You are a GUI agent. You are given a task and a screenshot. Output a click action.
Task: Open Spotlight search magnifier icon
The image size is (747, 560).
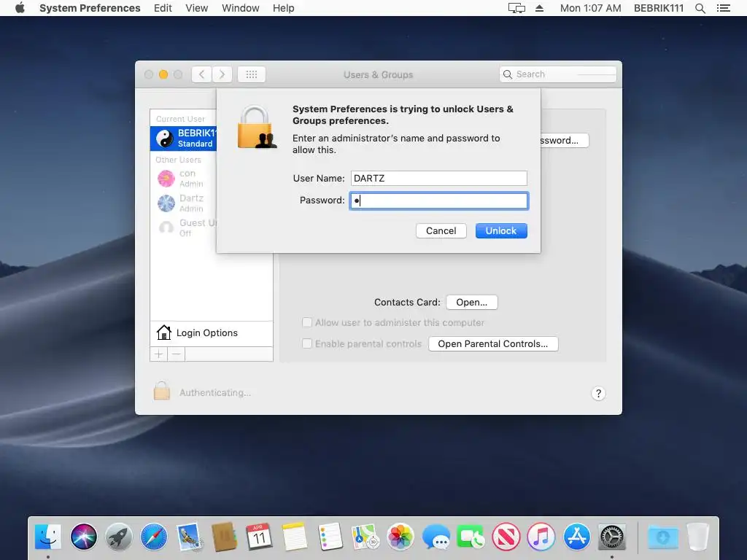tap(700, 8)
